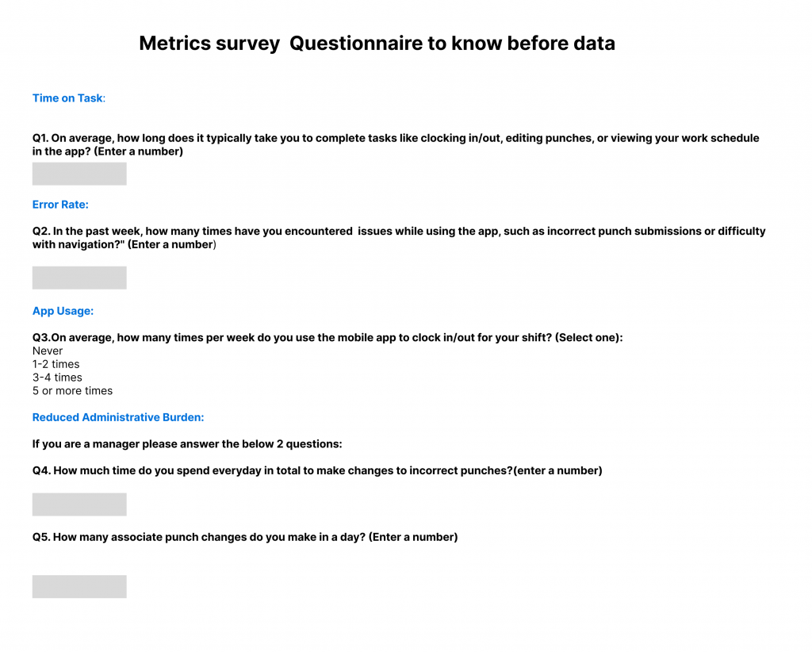Click the answer box under Q1
Viewport: 812px width, 652px height.
pyautogui.click(x=79, y=174)
